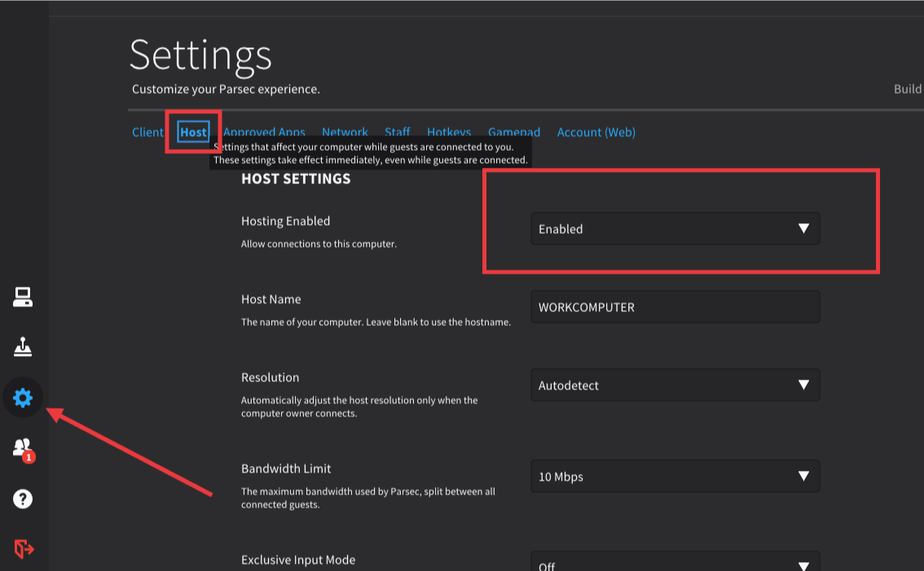The width and height of the screenshot is (924, 571).
Task: Click the Settings gear icon
Action: pos(23,398)
